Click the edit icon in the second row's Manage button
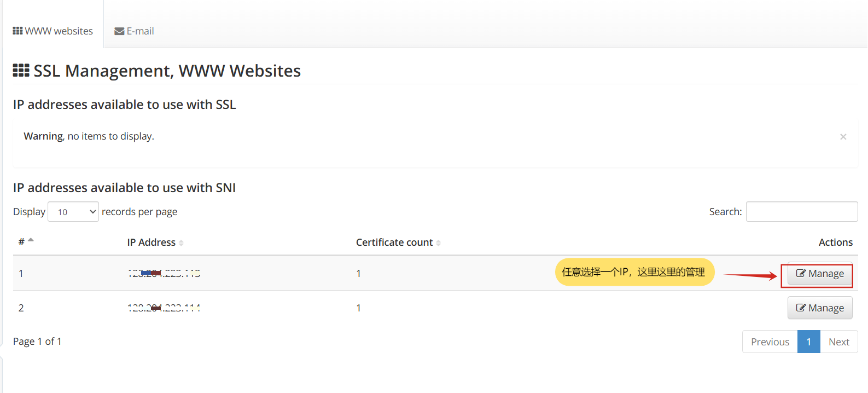 (x=801, y=308)
